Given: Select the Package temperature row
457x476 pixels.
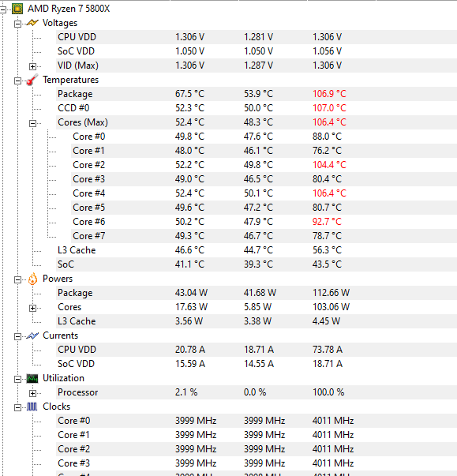Looking at the screenshot, I should pyautogui.click(x=257, y=94).
